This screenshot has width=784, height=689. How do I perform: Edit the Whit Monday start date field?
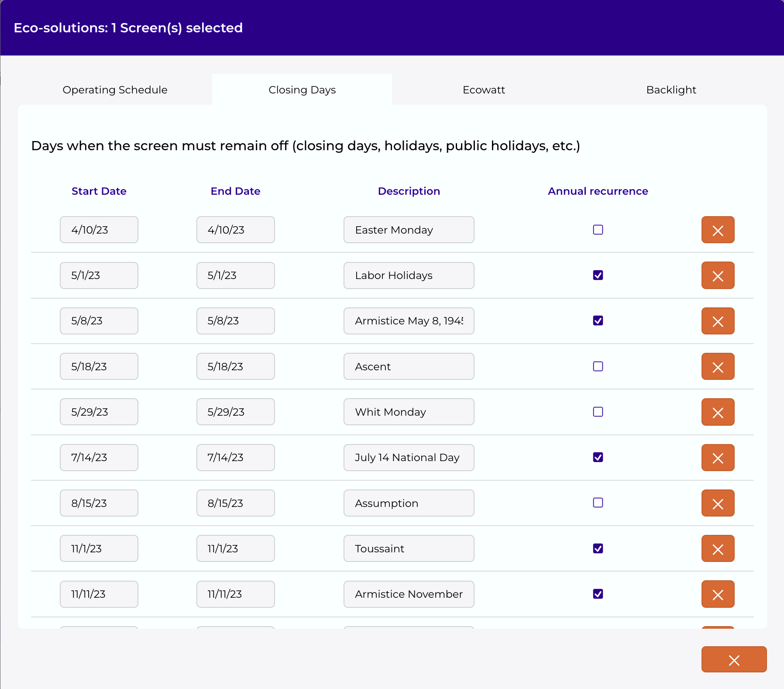(99, 412)
